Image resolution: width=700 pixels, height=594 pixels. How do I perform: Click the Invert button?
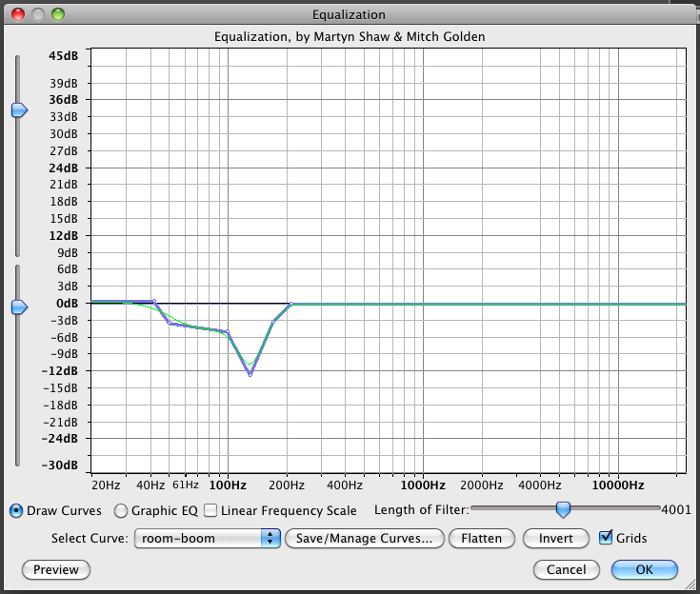tap(556, 538)
